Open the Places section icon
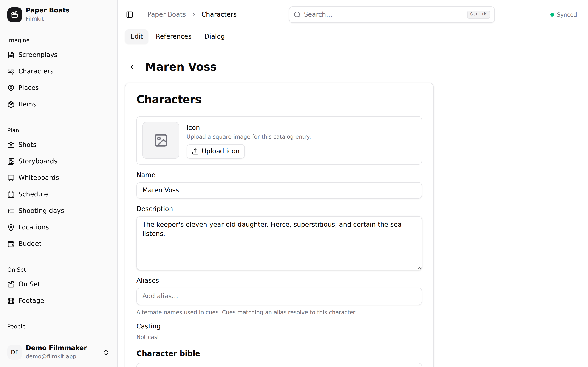This screenshot has width=588, height=367. (x=11, y=88)
